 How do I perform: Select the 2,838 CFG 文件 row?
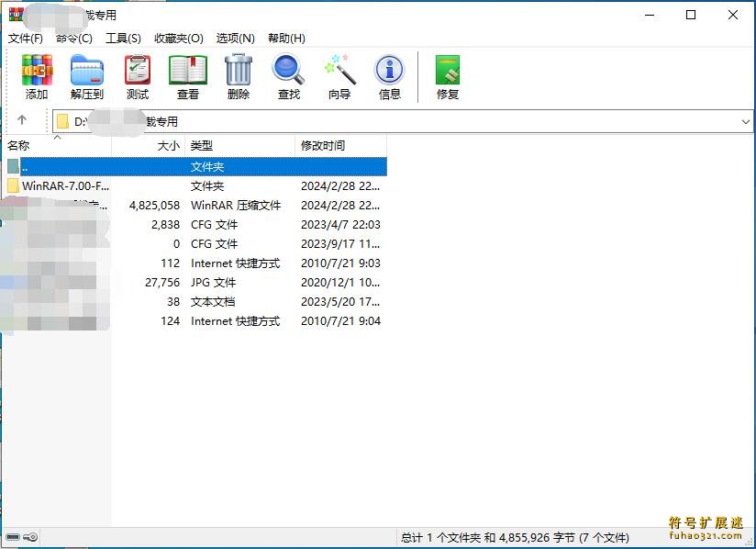pos(196,224)
